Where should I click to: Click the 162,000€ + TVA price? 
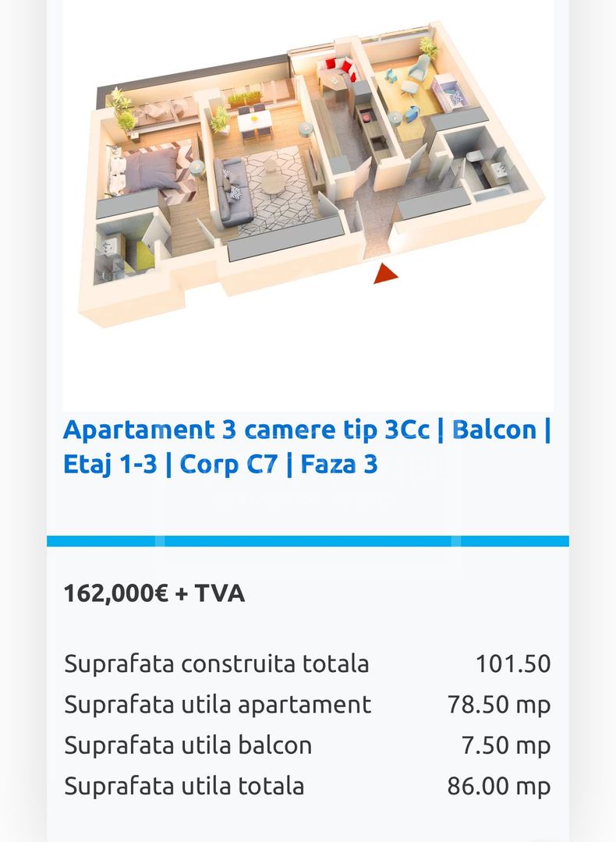pos(154,593)
